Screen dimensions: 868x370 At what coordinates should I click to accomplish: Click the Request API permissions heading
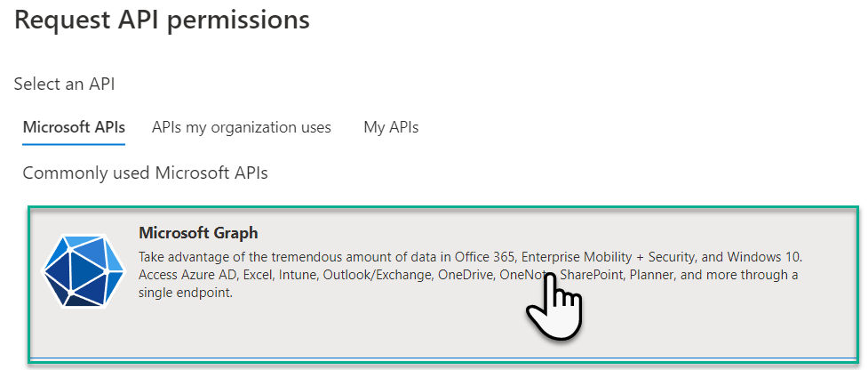pyautogui.click(x=162, y=20)
